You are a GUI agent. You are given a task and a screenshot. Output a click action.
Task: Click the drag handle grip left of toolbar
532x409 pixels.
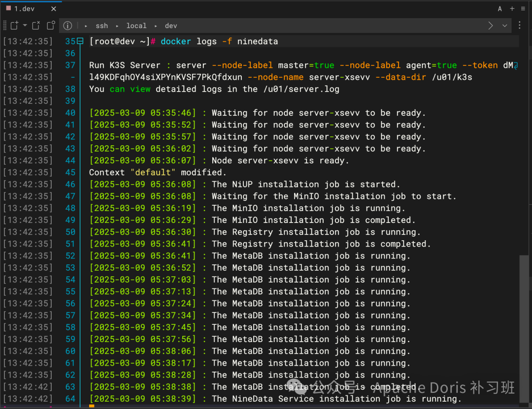pos(5,26)
